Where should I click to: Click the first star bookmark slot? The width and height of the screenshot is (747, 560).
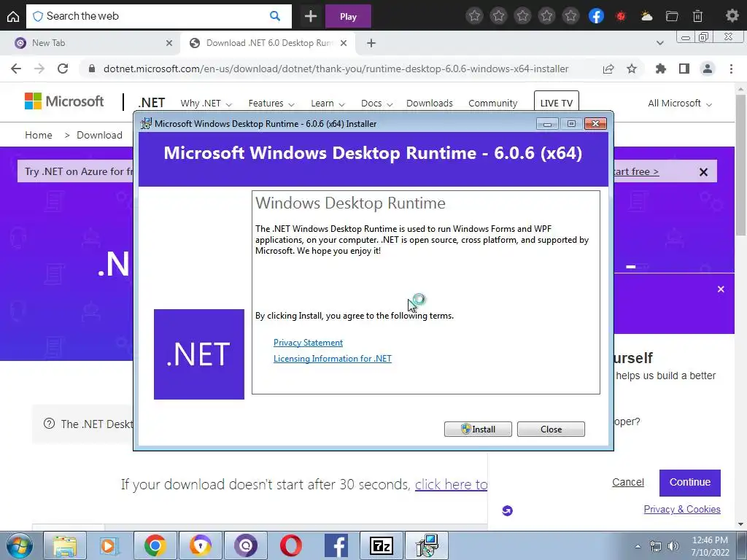pos(474,16)
